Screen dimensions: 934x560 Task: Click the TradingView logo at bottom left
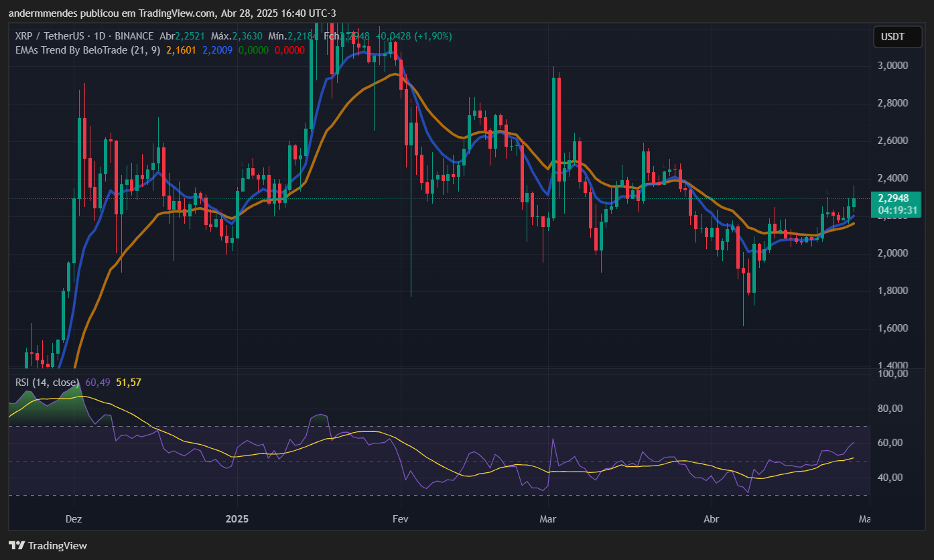pos(48,545)
